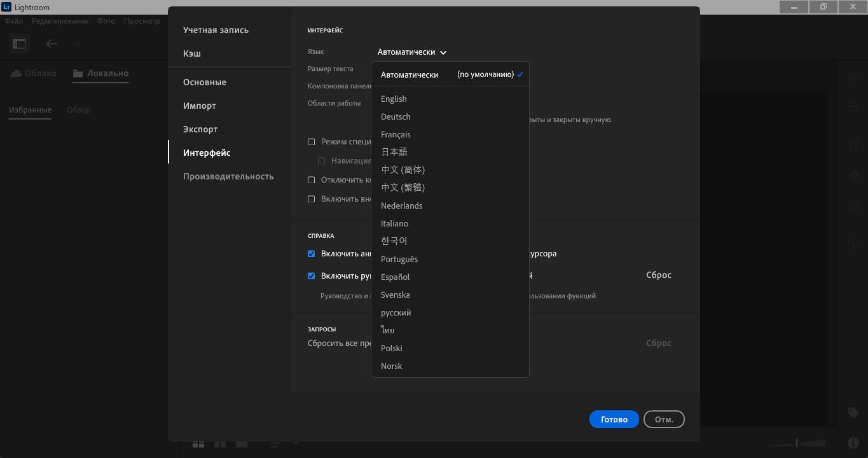Select English in the language list
Viewport: 868px width, 458px height.
[x=450, y=99]
